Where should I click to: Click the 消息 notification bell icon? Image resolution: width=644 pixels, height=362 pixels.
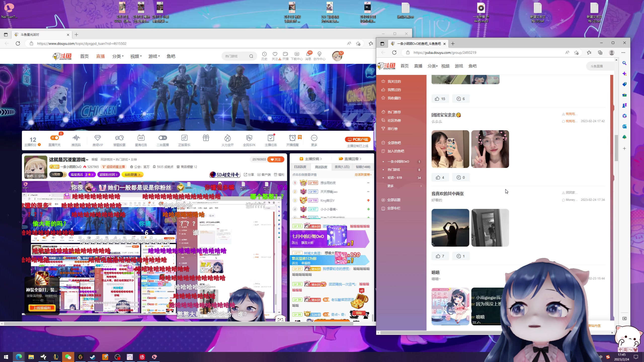[x=308, y=54]
